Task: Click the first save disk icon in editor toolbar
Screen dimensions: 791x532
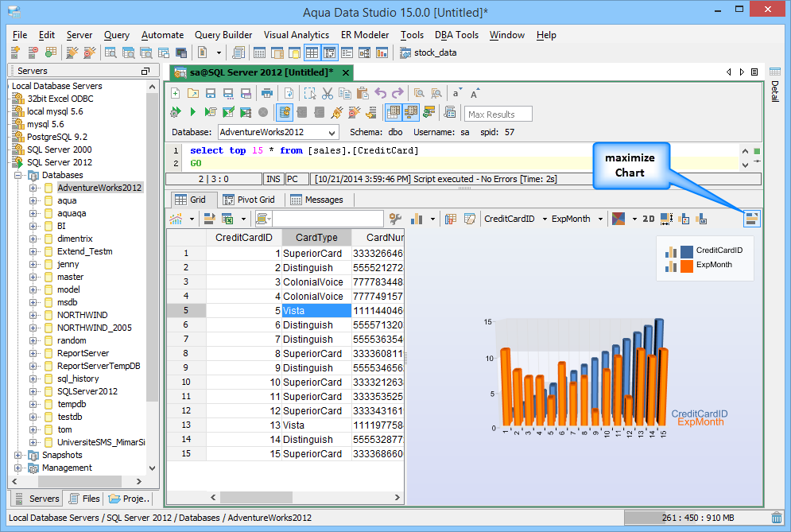Action: pyautogui.click(x=211, y=93)
